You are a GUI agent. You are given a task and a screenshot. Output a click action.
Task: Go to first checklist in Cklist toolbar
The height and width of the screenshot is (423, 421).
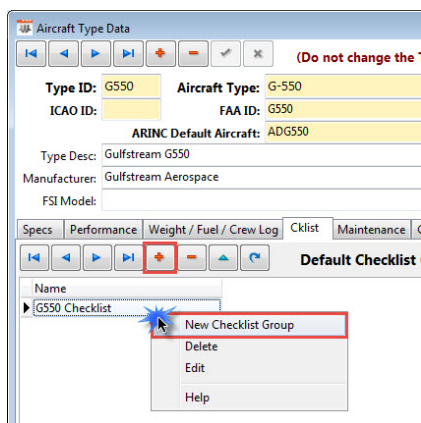pyautogui.click(x=34, y=258)
